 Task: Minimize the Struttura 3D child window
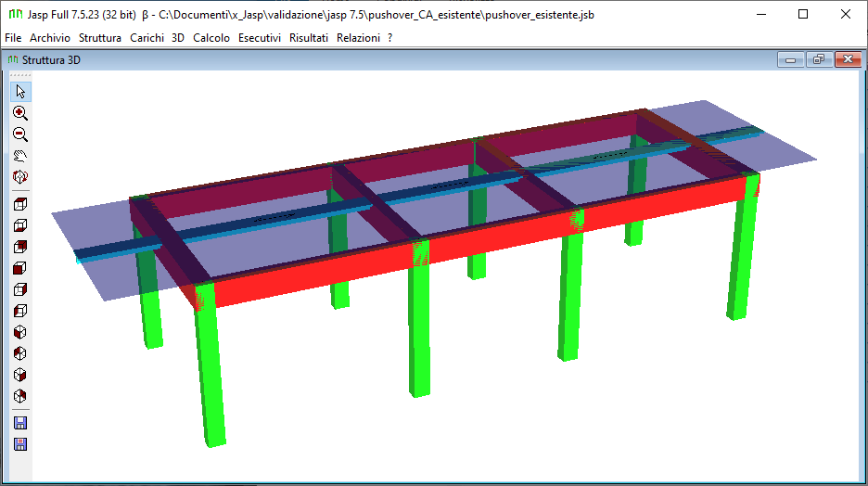click(790, 59)
